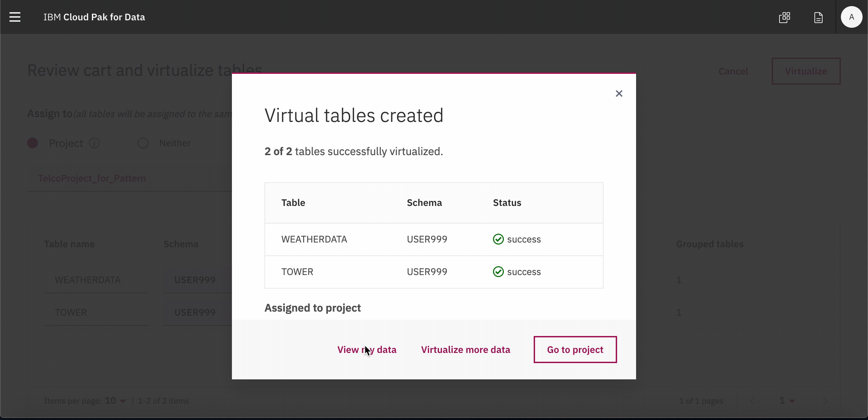Open the user avatar A menu
This screenshot has width=868, height=420.
click(x=851, y=17)
